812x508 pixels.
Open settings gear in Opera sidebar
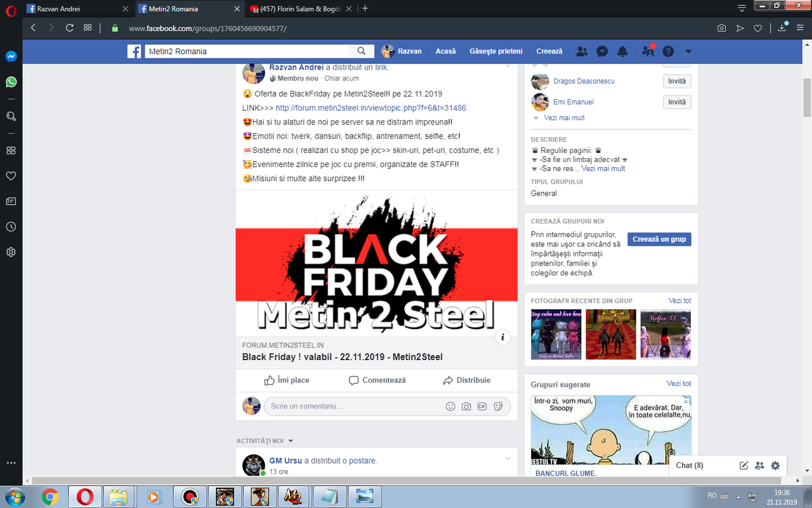(11, 252)
